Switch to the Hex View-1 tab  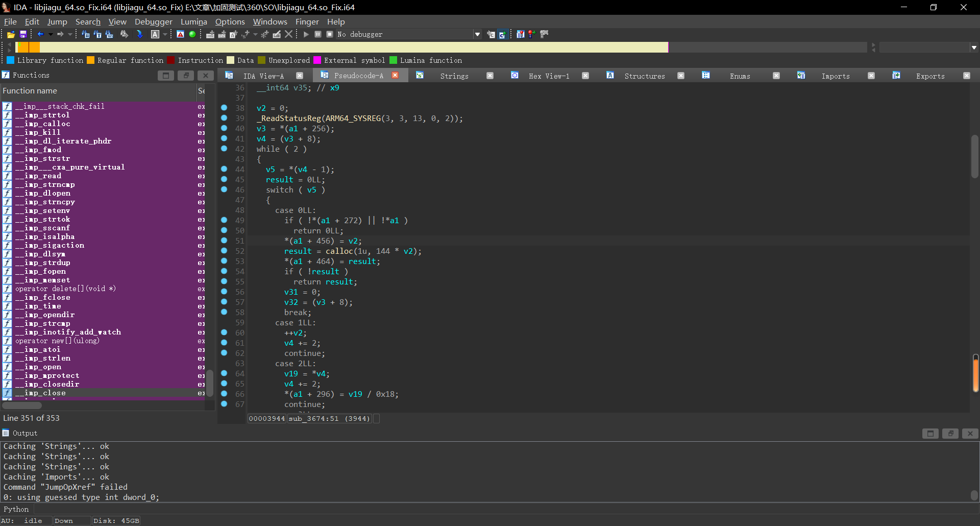(x=548, y=76)
